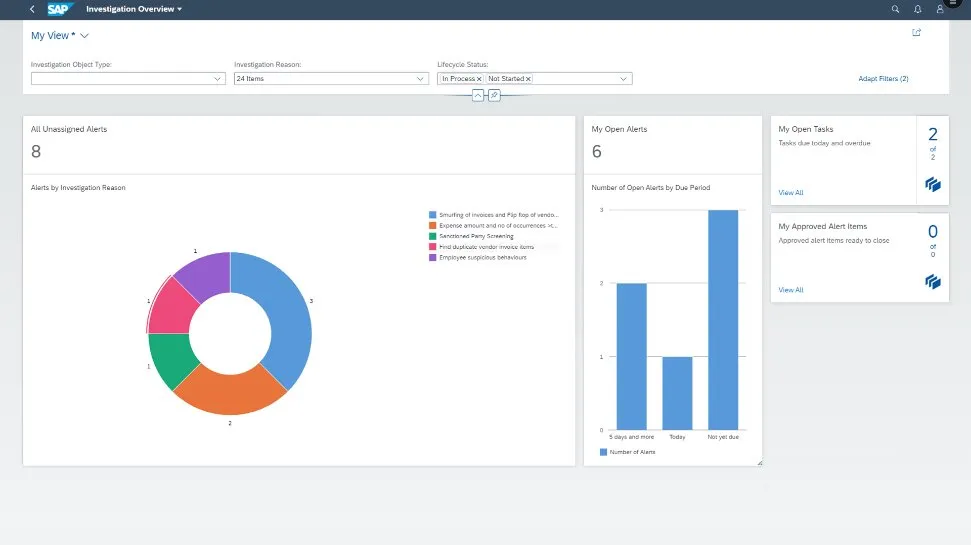971x545 pixels.
Task: Open the user profile icon
Action: (x=941, y=9)
